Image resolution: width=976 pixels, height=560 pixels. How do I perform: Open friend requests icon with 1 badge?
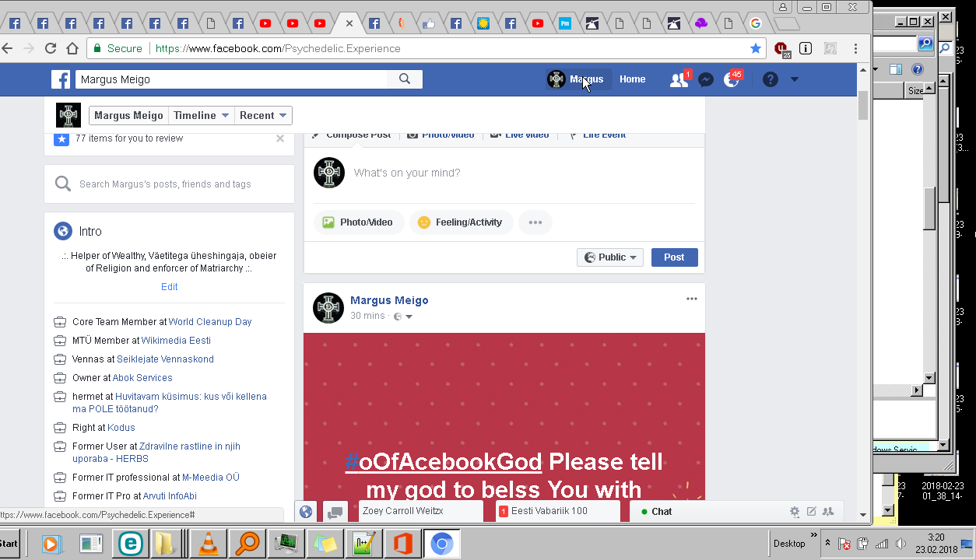[679, 79]
